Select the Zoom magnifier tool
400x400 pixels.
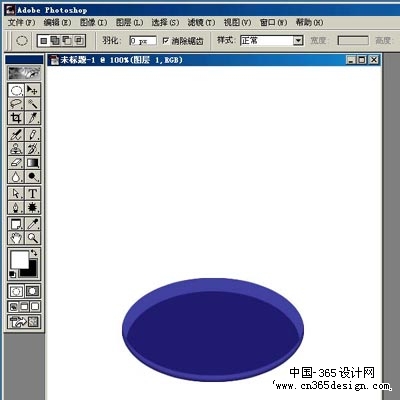pyautogui.click(x=33, y=238)
